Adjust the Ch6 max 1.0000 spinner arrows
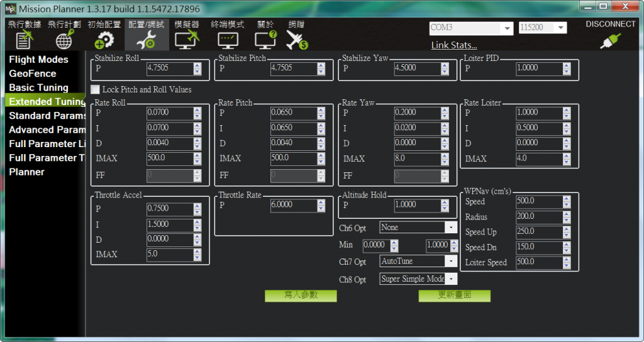The image size is (644, 342). 454,246
